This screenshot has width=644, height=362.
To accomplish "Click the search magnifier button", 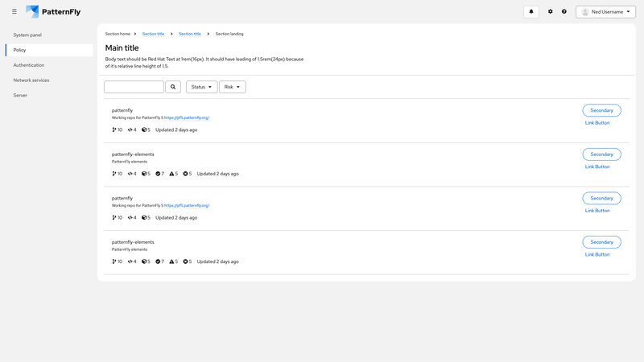I will click(173, 87).
